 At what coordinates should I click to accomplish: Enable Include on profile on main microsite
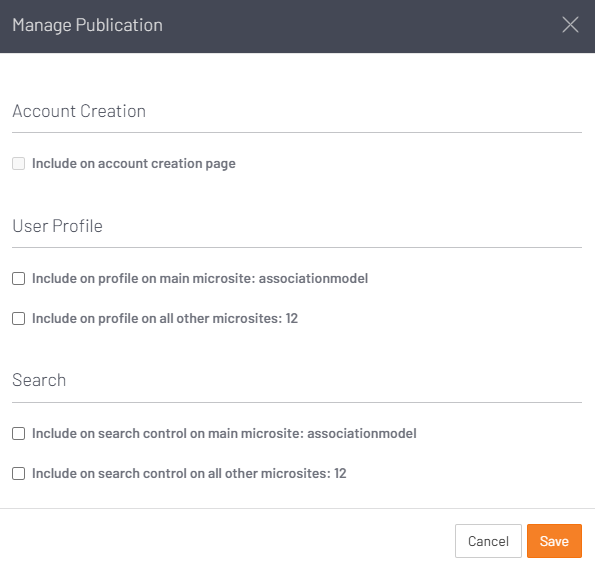(19, 279)
